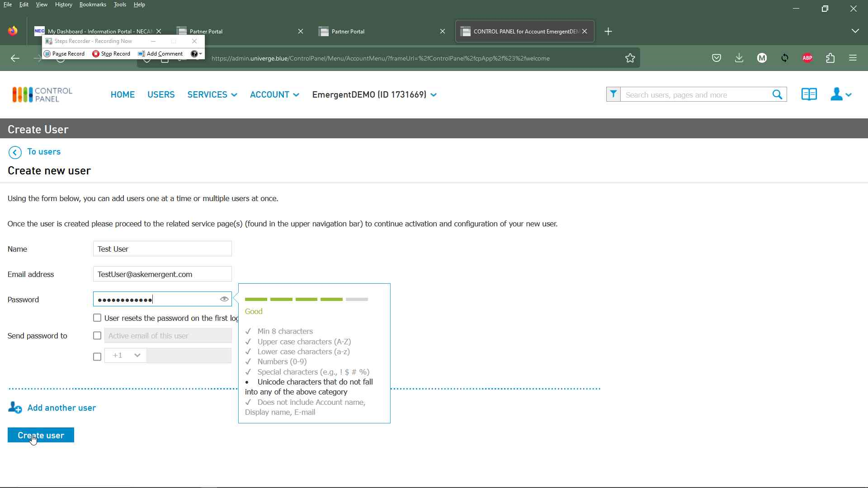Open the Downloads icon in toolbar
The height and width of the screenshot is (488, 868).
tap(739, 58)
